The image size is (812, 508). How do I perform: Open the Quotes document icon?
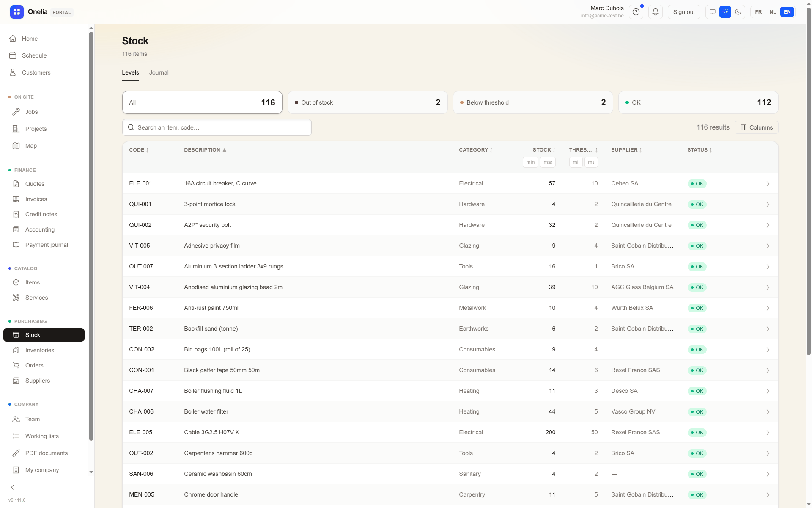coord(16,184)
